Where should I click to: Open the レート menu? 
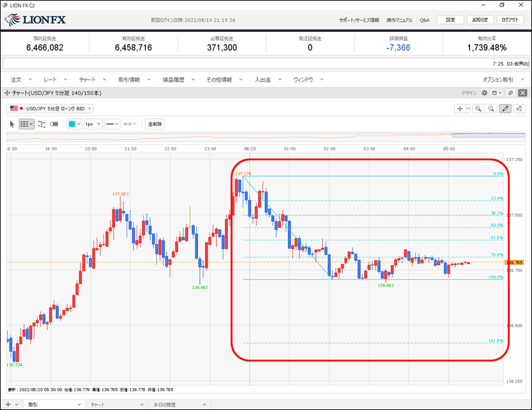pos(56,80)
